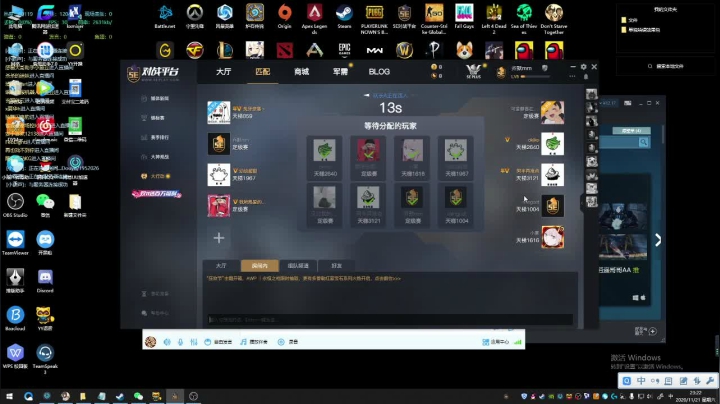This screenshot has width=720, height=404.
Task: Open the highlighted orange sidebar item
Action: [155, 176]
